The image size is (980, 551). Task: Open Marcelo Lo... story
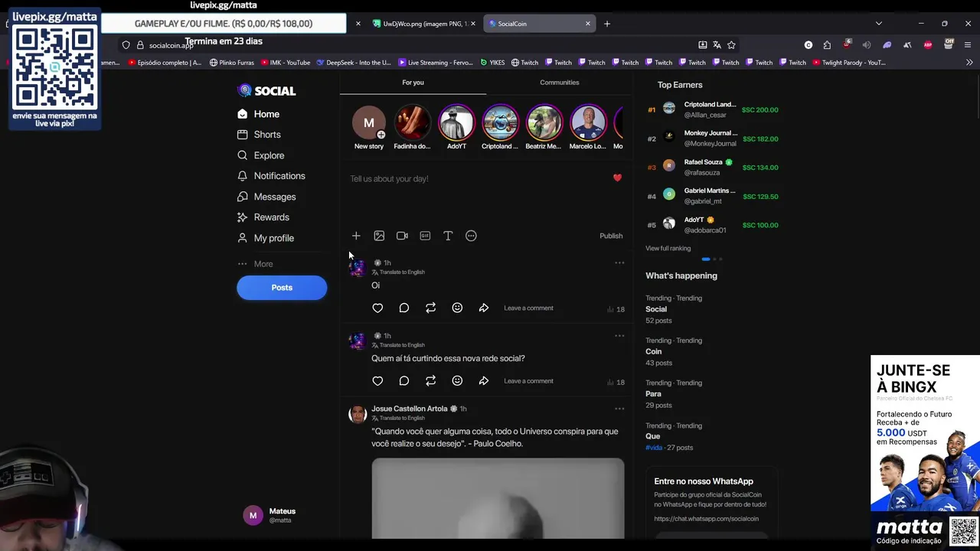point(587,128)
